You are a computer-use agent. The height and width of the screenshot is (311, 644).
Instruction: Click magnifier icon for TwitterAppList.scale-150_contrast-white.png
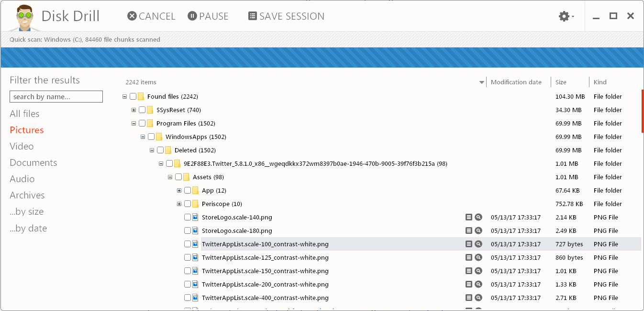(478, 271)
